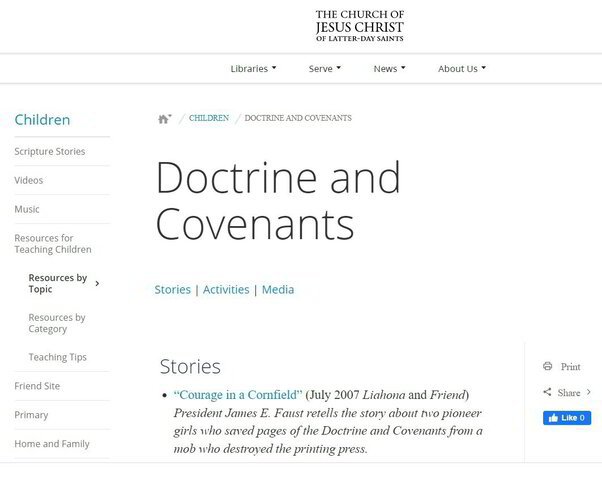Select Resources by Topic sidebar item

pos(58,283)
